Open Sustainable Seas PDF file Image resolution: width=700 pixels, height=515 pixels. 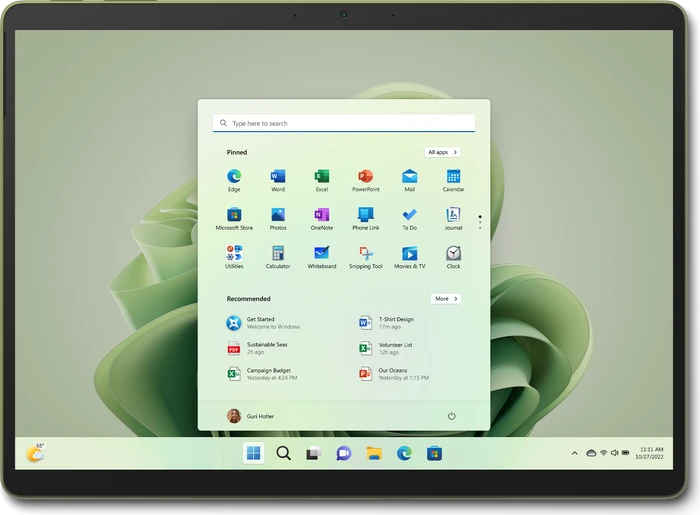(258, 348)
